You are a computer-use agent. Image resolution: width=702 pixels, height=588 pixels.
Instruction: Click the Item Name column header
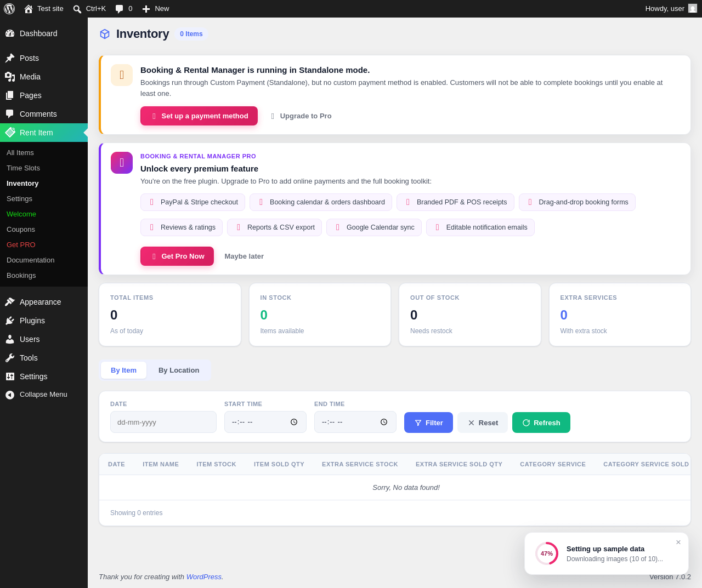(161, 464)
